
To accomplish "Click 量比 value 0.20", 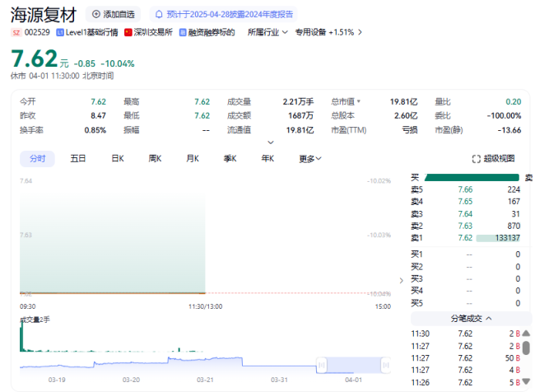I will click(513, 101).
